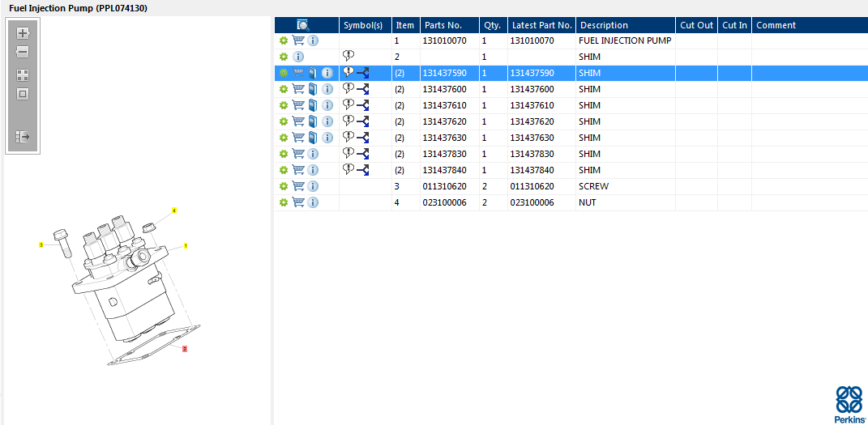
Task: Add NUT 023100006 to cart
Action: point(298,202)
